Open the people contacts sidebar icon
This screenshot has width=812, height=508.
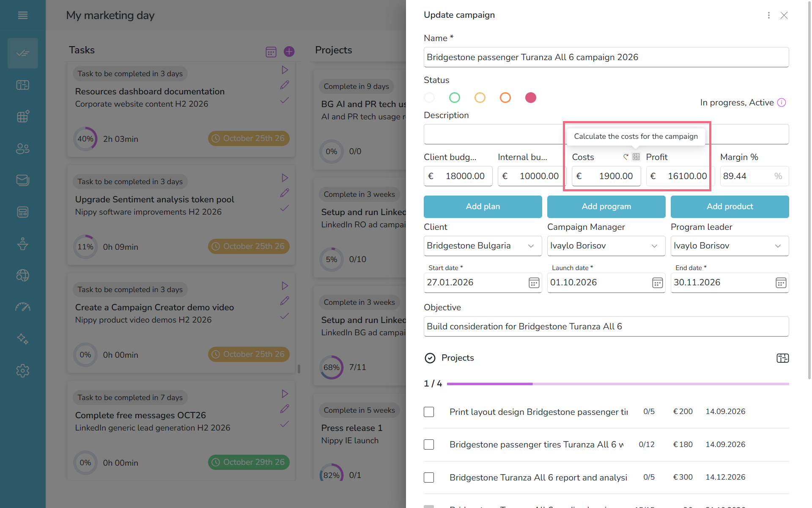(x=23, y=149)
